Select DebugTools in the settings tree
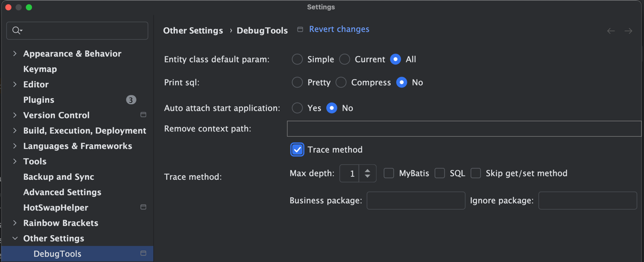The image size is (644, 262). coord(77,254)
